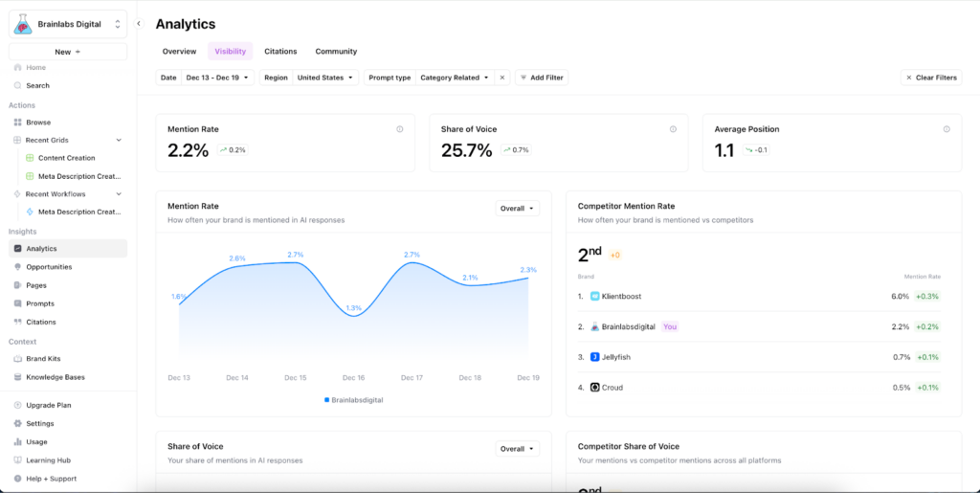This screenshot has height=493, width=980.
Task: Click the Settings gear icon
Action: [x=17, y=423]
